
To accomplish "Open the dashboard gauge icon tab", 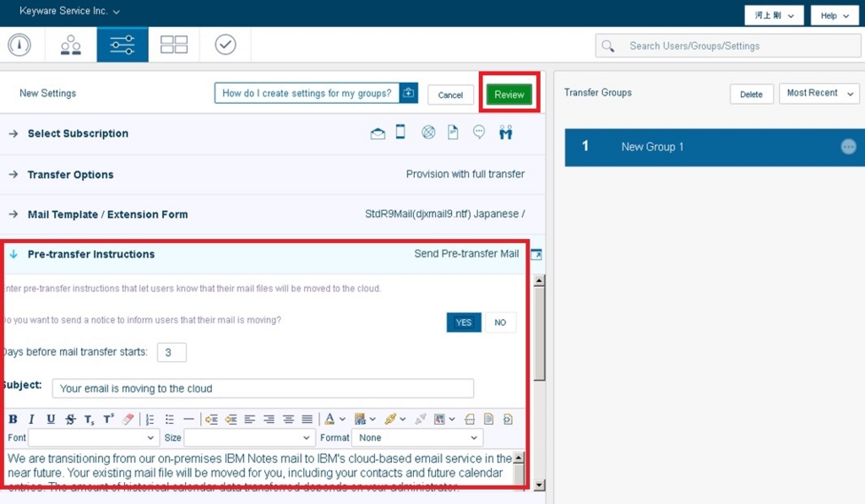I will (x=19, y=45).
